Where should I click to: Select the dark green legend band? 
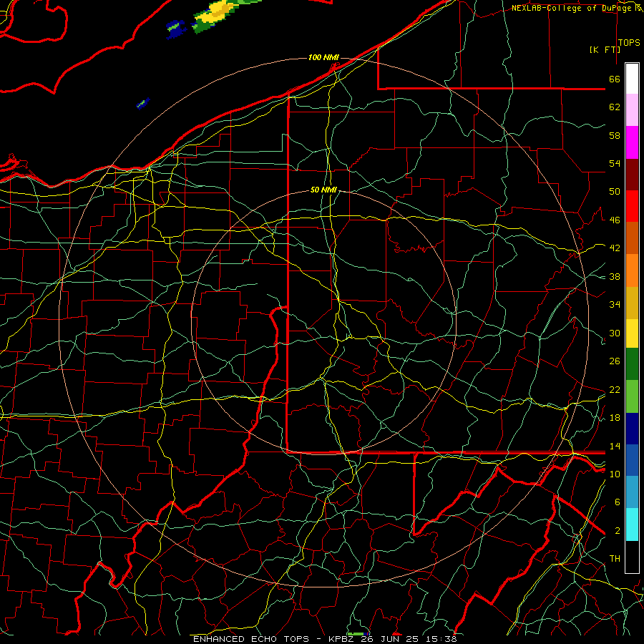pyautogui.click(x=632, y=364)
